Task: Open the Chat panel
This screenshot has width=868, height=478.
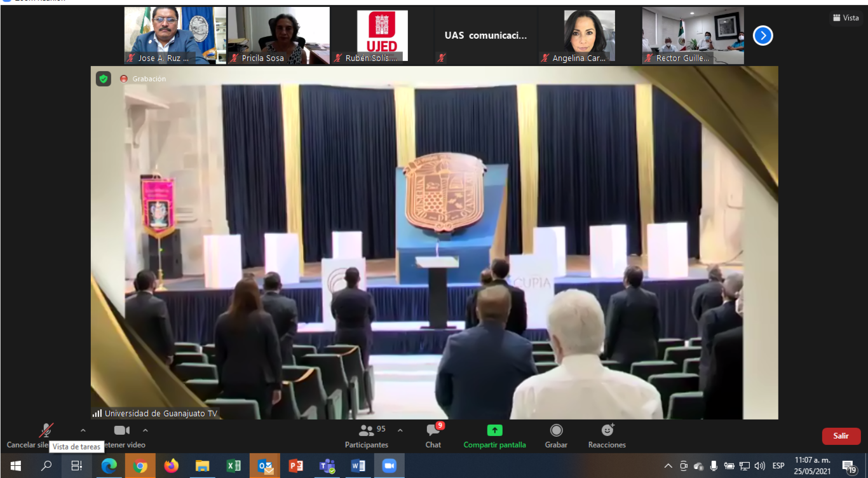Action: click(x=433, y=435)
